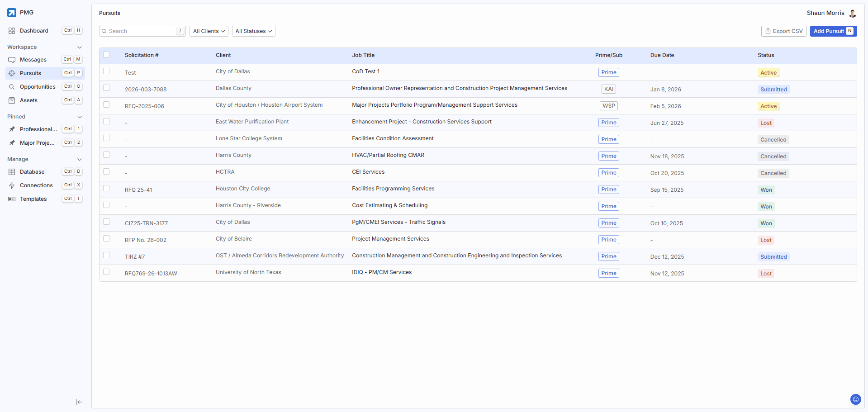Click the Connections lightning icon

coord(12,185)
